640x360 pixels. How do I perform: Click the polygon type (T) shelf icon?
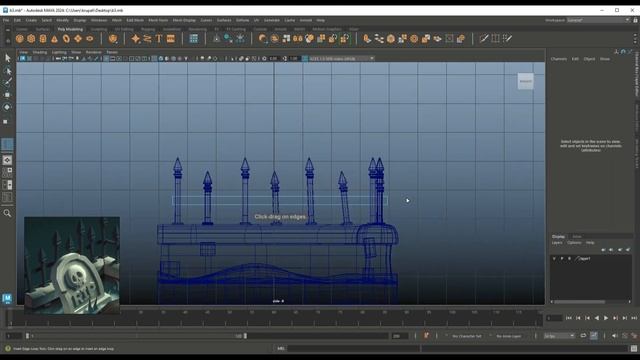point(159,39)
